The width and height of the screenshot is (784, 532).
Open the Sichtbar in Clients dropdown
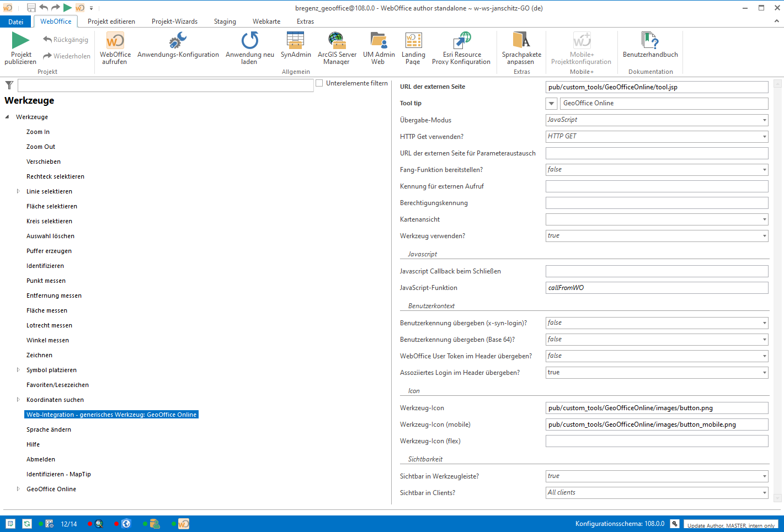tap(764, 492)
